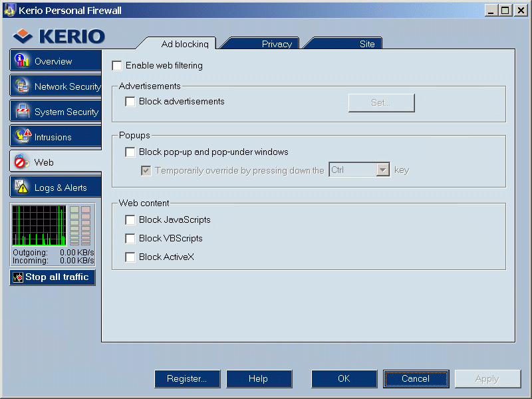Confirm with the OK button
Image resolution: width=532 pixels, height=399 pixels.
click(344, 378)
